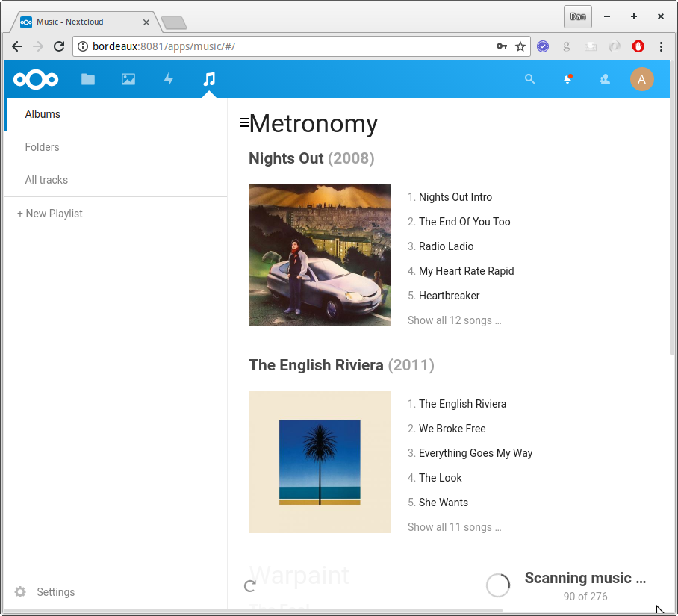
Task: Expand 'Show all 11 songs' for English Riviera
Action: (x=455, y=527)
